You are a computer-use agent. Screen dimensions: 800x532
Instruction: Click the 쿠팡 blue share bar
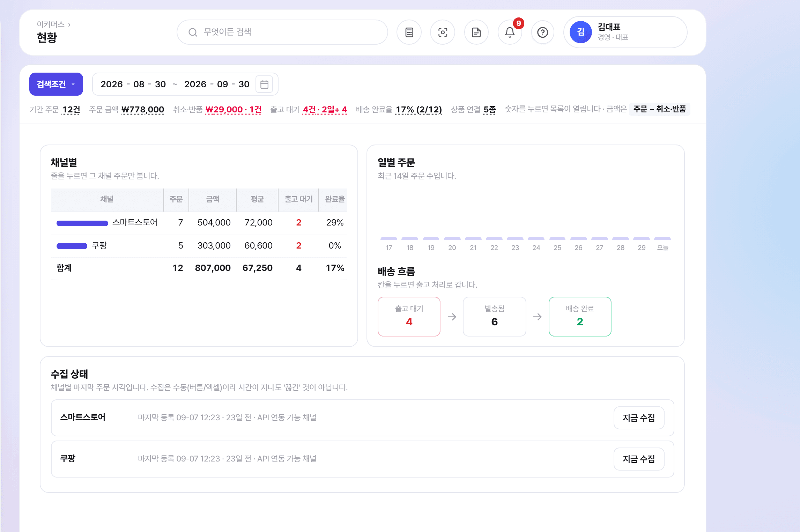pos(72,246)
